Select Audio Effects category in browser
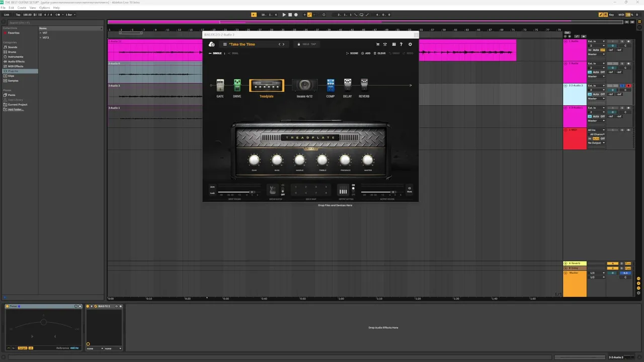The height and width of the screenshot is (362, 644). pos(16,61)
